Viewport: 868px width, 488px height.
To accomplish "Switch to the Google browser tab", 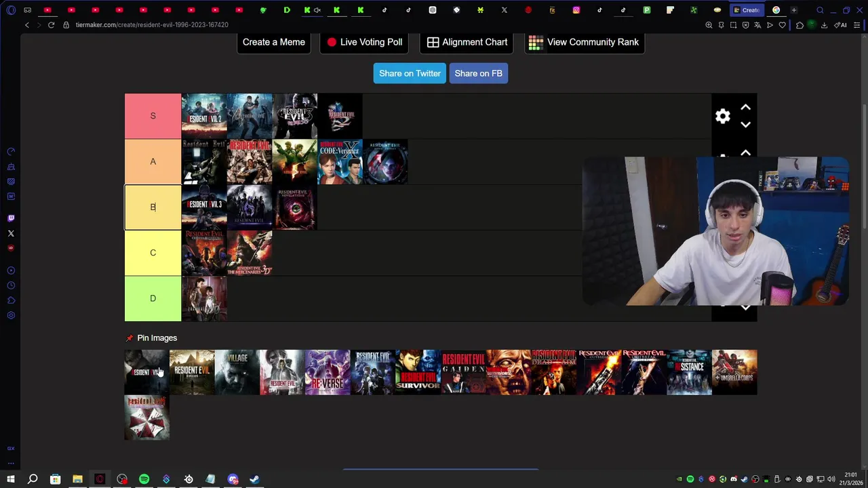I will 776,10.
